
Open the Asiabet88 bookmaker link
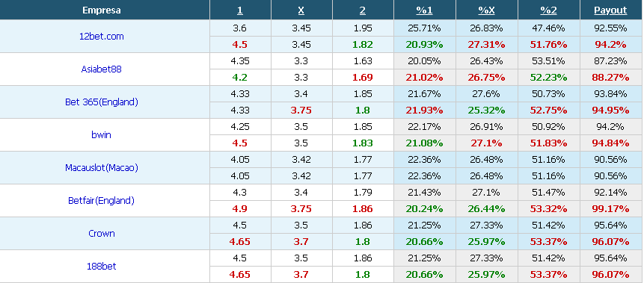click(102, 69)
